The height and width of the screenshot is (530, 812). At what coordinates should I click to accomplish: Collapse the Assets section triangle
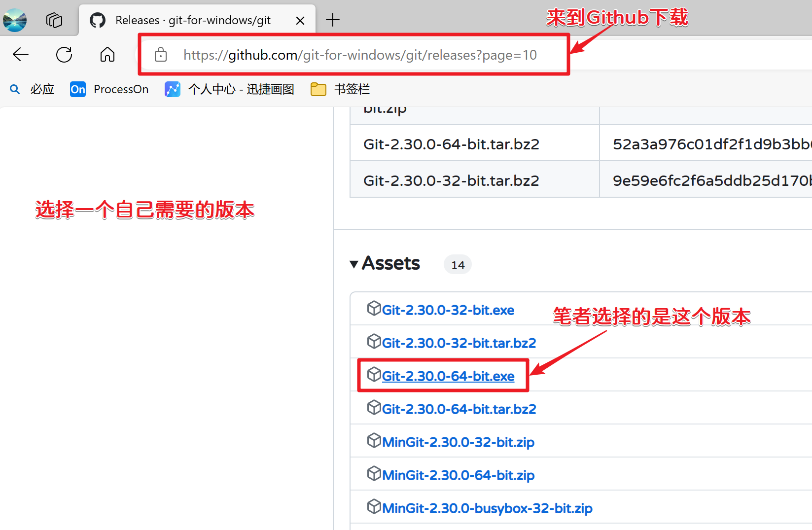[354, 264]
